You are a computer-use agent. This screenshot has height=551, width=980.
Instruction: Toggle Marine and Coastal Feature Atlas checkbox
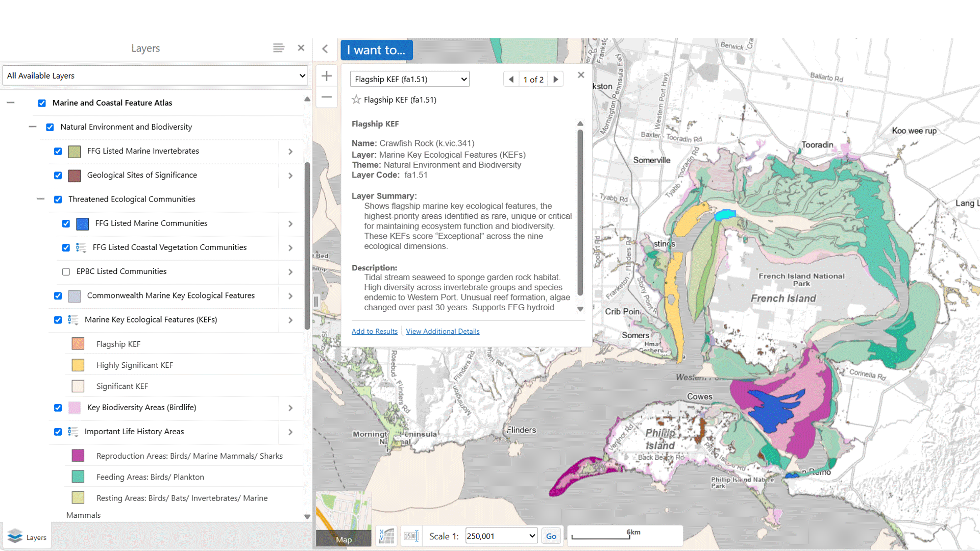pyautogui.click(x=42, y=103)
